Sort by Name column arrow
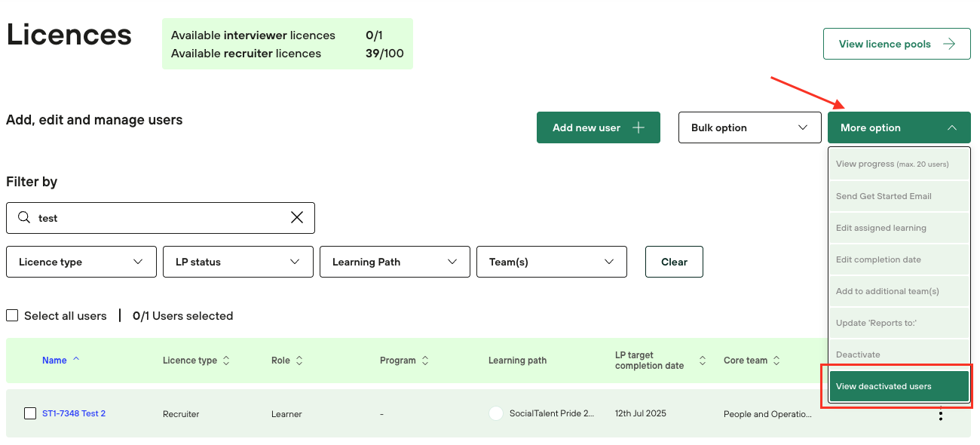This screenshot has width=980, height=445. pyautogui.click(x=76, y=360)
